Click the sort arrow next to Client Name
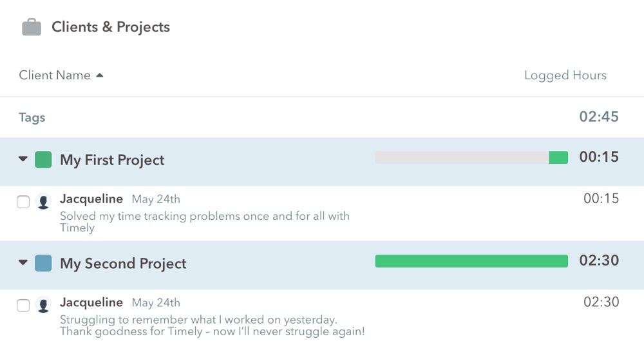Viewport: 644px width, 352px height. coord(99,75)
